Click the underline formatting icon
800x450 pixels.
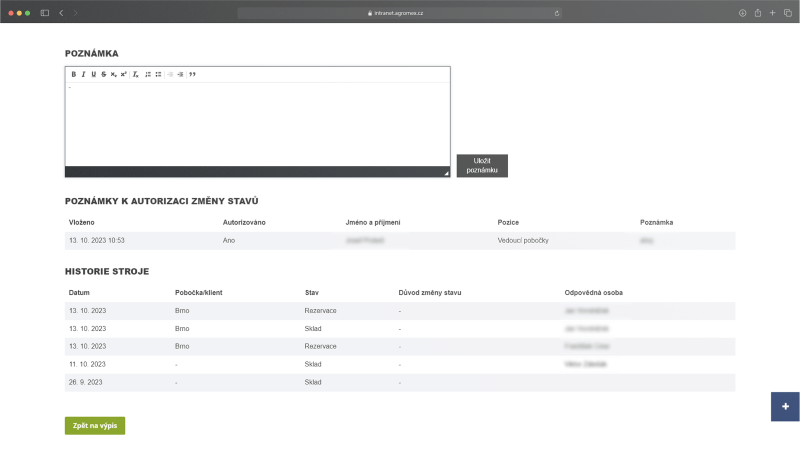93,74
